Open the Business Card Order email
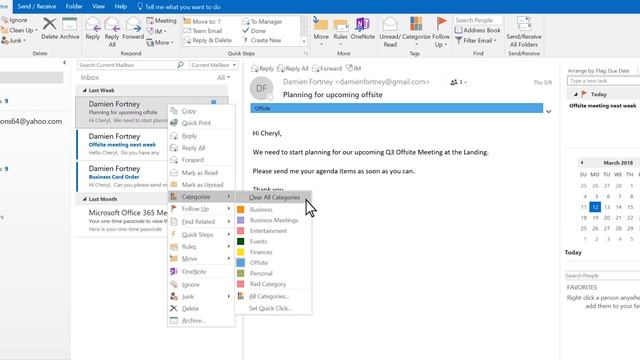Viewport: 640px width, 360px height. (x=122, y=176)
